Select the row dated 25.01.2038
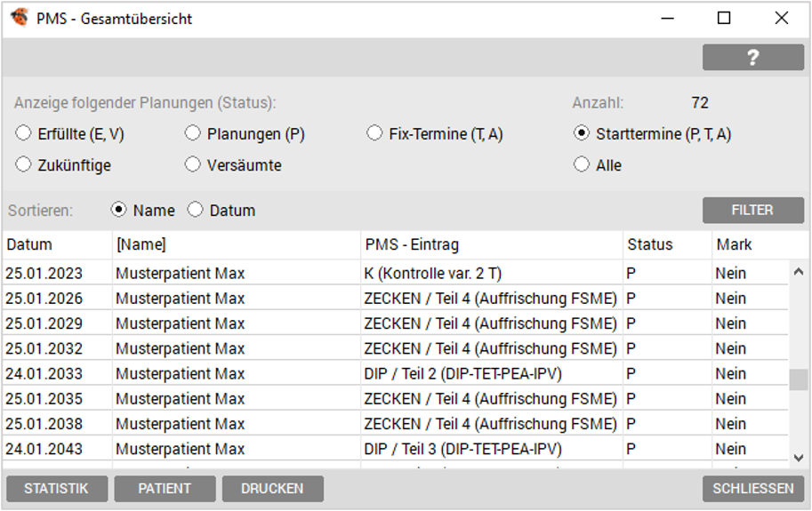The width and height of the screenshot is (812, 511). point(396,424)
